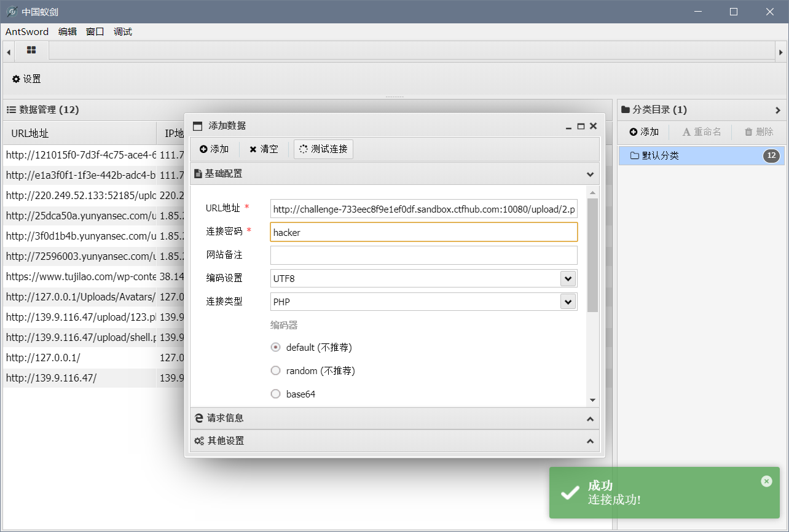The height and width of the screenshot is (532, 789).
Task: Open the 窗口 menu
Action: click(x=94, y=31)
